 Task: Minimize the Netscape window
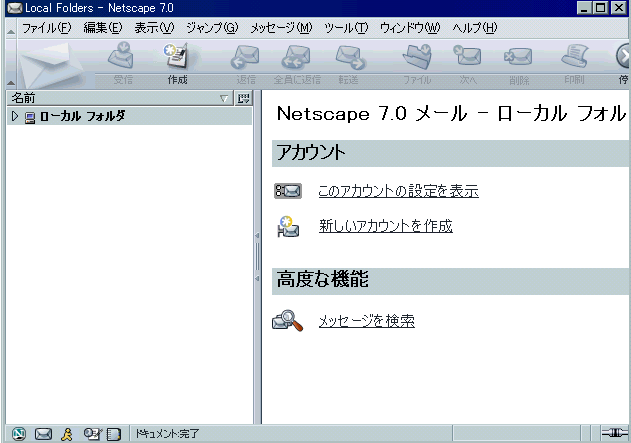point(584,8)
